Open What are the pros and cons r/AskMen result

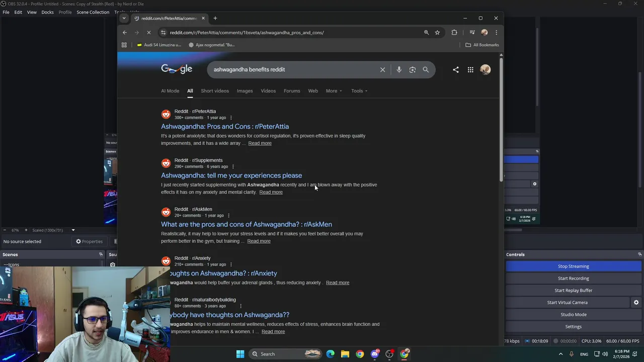[247, 224]
